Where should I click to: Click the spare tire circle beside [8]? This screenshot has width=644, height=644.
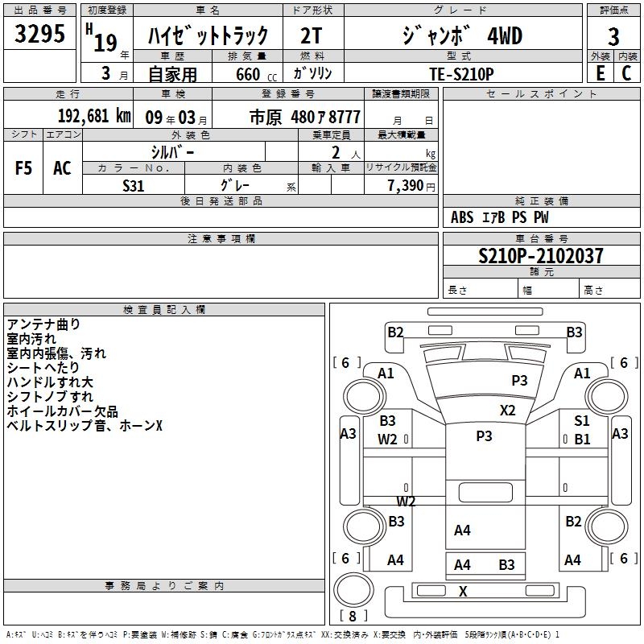click(x=352, y=589)
